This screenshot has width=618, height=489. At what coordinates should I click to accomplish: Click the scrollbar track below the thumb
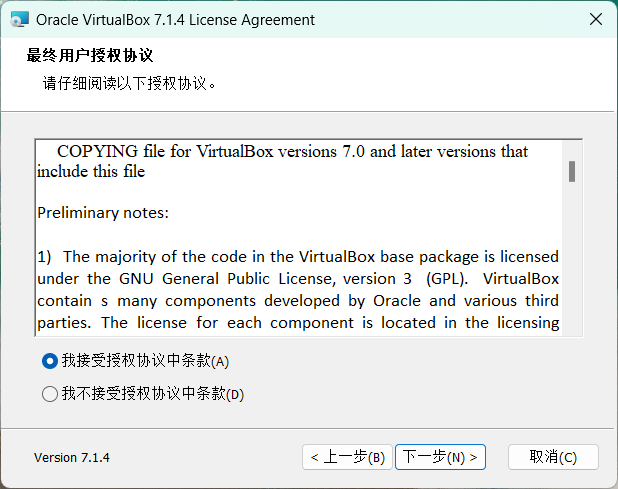[572, 258]
